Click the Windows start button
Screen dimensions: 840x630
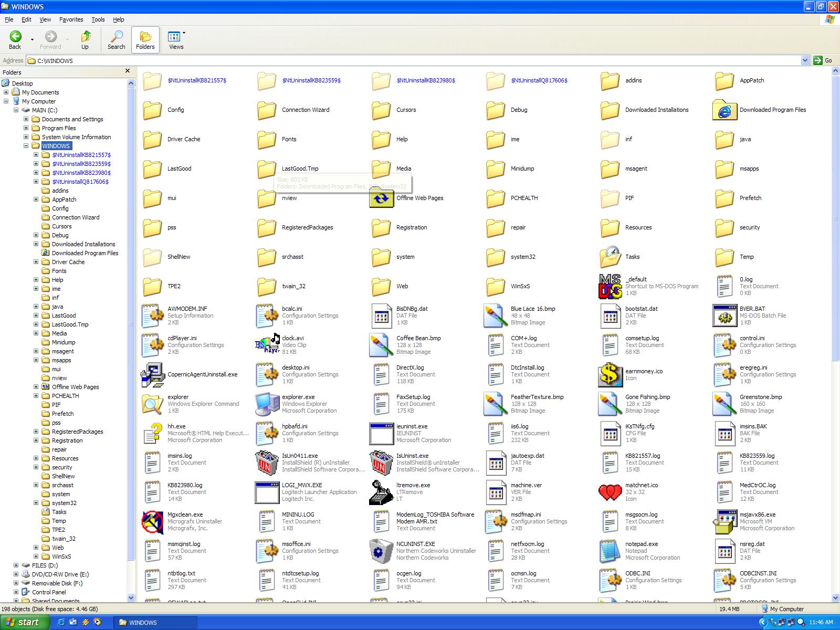(25, 622)
